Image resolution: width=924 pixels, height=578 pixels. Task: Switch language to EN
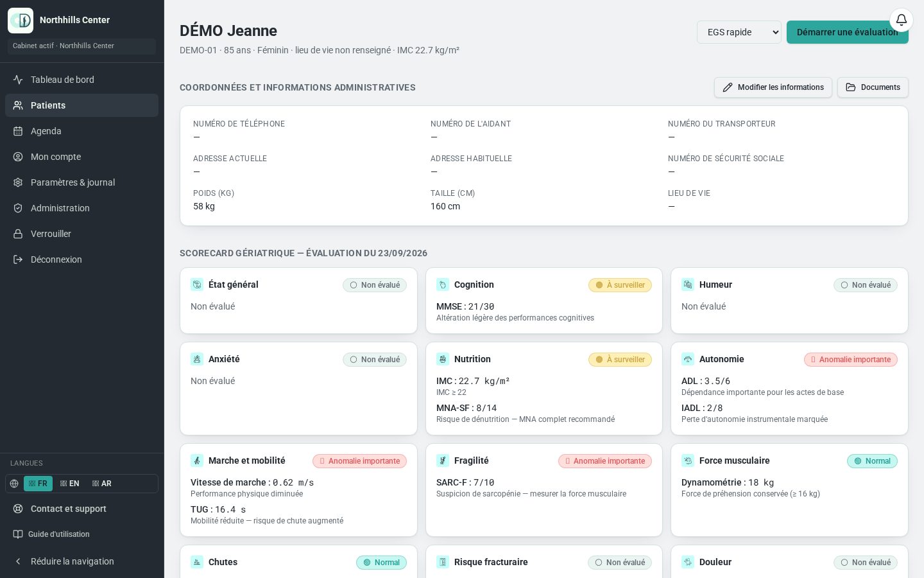(69, 484)
